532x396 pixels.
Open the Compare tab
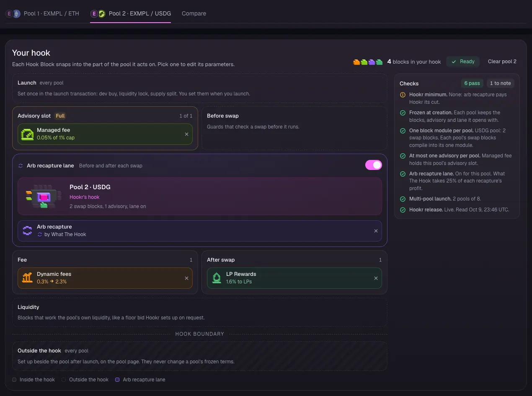point(194,13)
